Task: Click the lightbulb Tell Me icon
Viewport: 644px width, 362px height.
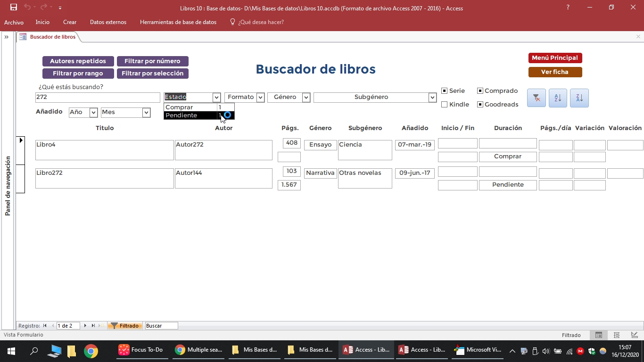Action: tap(232, 22)
